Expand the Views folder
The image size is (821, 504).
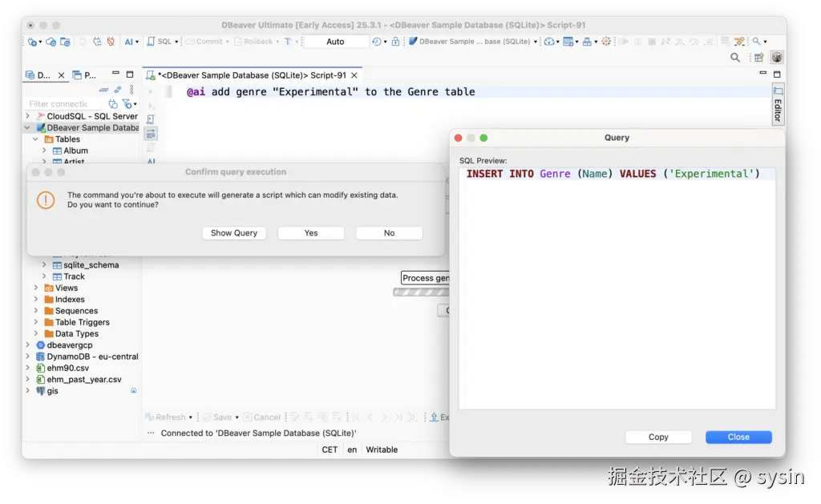pos(35,288)
